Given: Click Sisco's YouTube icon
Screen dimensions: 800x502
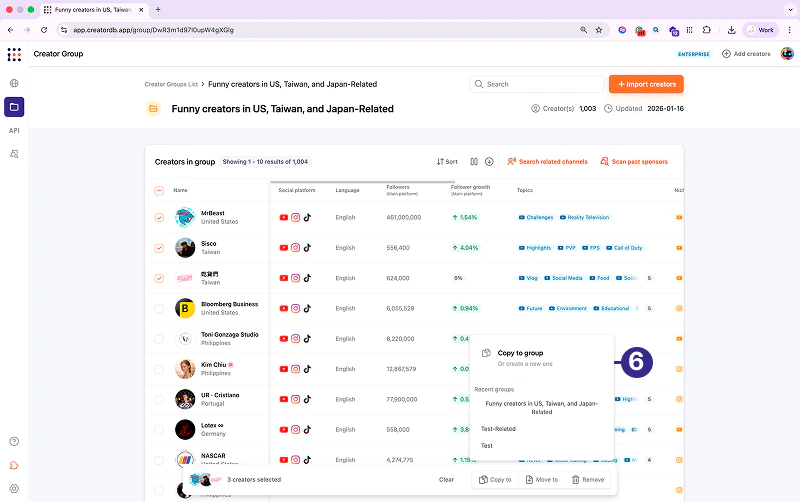Looking at the screenshot, I should 284,248.
